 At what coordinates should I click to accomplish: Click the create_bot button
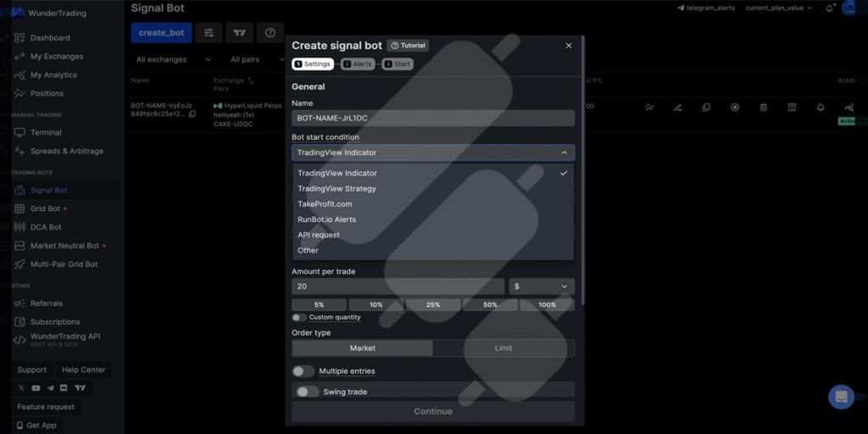pos(161,33)
